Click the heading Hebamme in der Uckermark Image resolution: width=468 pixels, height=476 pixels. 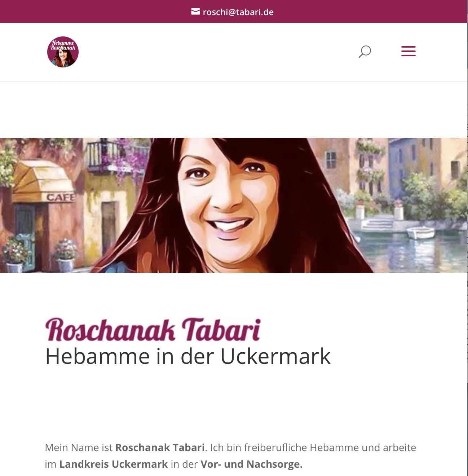(x=188, y=356)
